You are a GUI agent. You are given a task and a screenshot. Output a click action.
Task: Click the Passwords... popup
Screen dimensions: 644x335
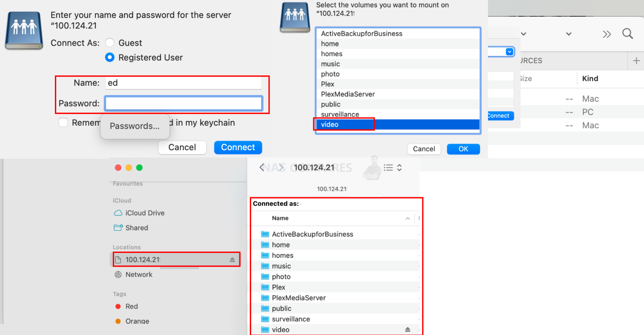135,126
